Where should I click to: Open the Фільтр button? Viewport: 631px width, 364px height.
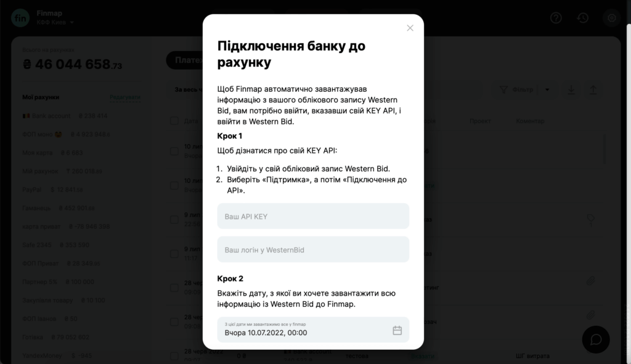[x=516, y=90]
